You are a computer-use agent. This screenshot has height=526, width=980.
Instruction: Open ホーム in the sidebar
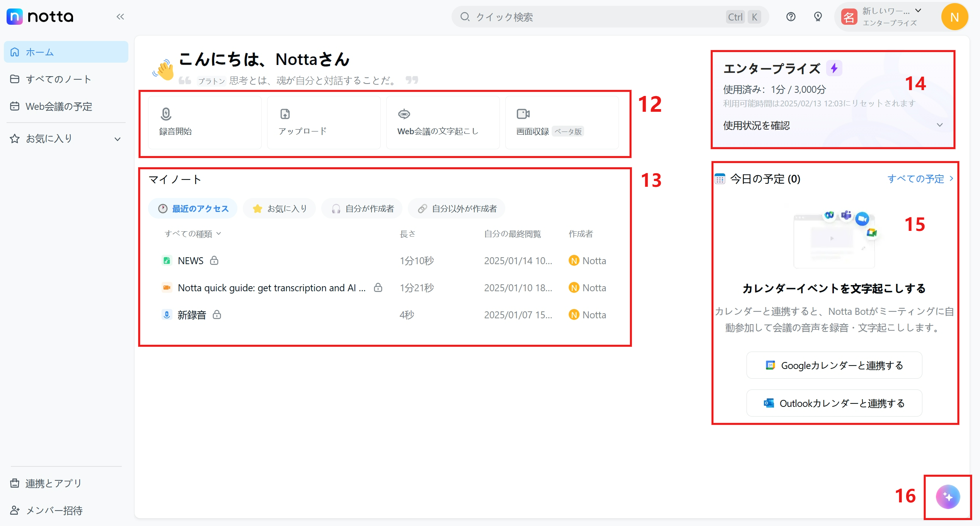(x=66, y=52)
